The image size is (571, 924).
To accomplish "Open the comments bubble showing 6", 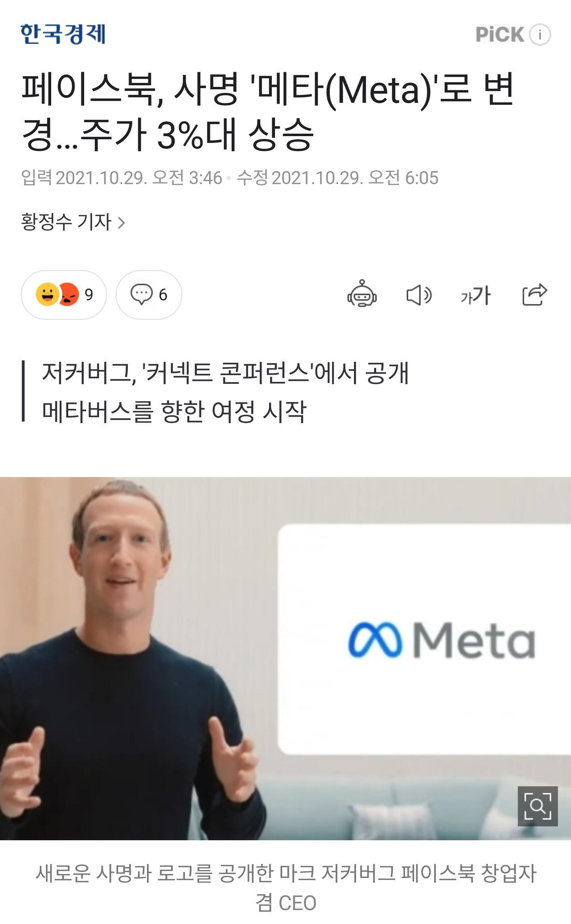I will 149,295.
